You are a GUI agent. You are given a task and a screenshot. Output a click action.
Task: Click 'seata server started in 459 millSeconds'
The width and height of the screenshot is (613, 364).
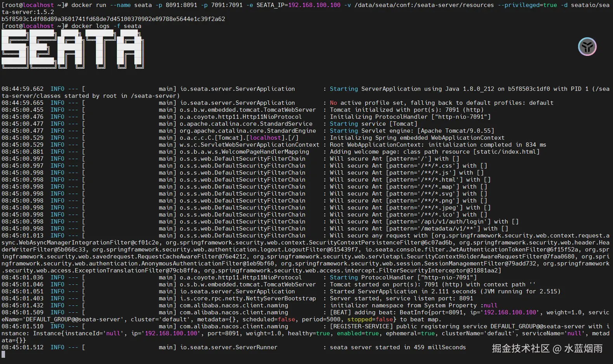398,347
